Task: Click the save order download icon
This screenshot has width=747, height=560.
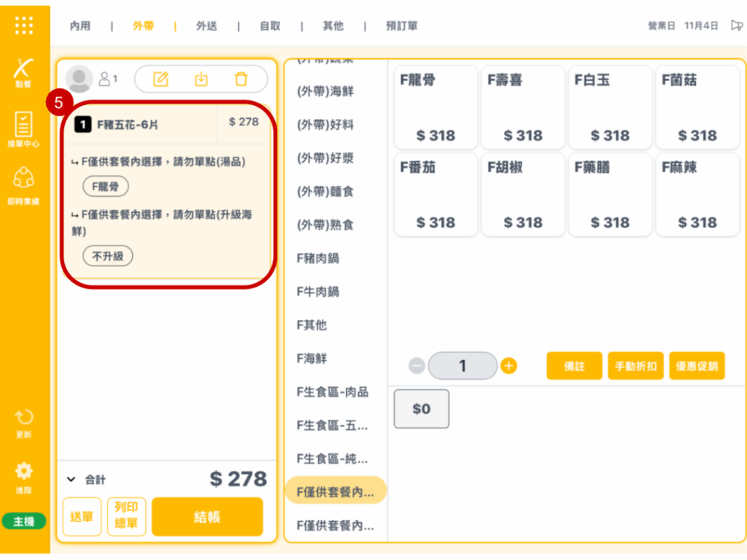Action: pyautogui.click(x=201, y=79)
